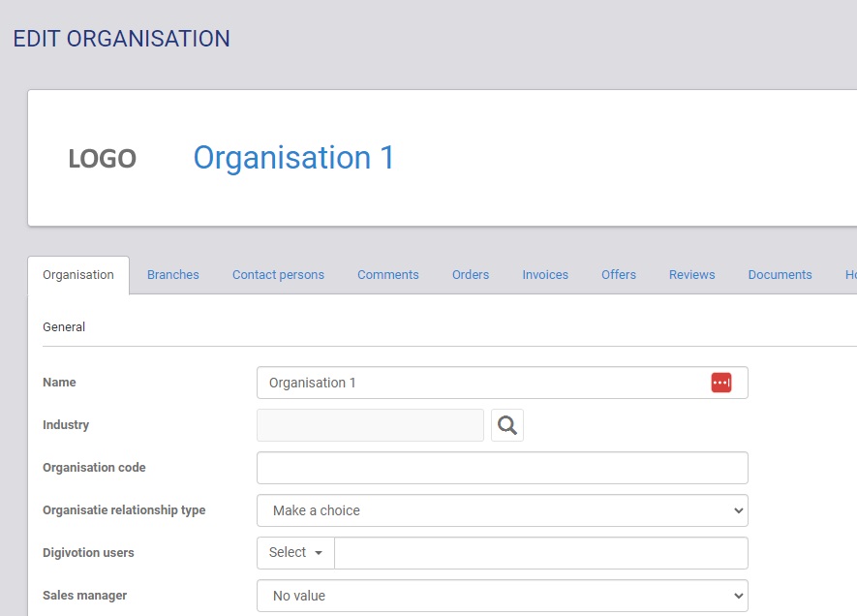Screen dimensions: 857x616
Task: Open the Contact persons tab
Action: pos(278,275)
